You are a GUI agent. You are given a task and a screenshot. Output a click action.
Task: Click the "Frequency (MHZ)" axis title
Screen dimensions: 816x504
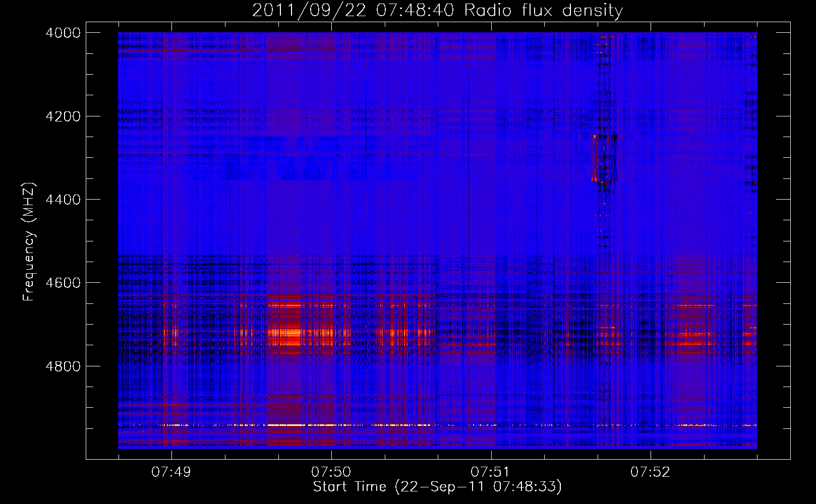coord(29,242)
